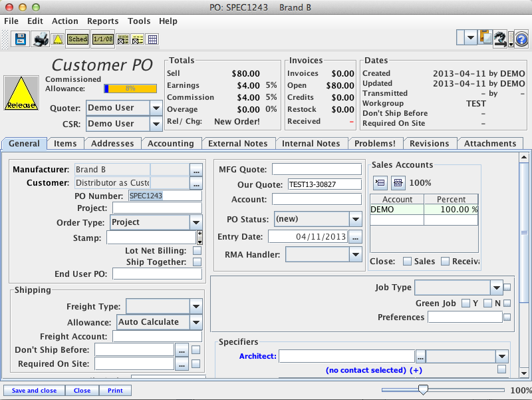
Task: Open the Action menu
Action: coord(65,21)
